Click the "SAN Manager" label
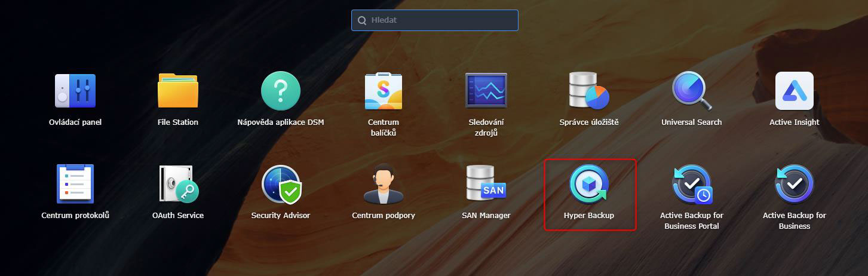 click(x=486, y=215)
